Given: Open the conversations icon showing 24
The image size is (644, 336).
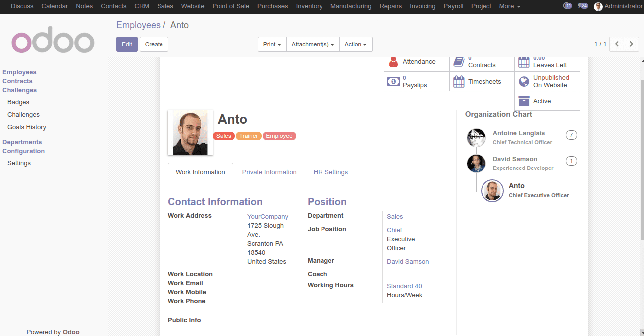Looking at the screenshot, I should click(583, 6).
